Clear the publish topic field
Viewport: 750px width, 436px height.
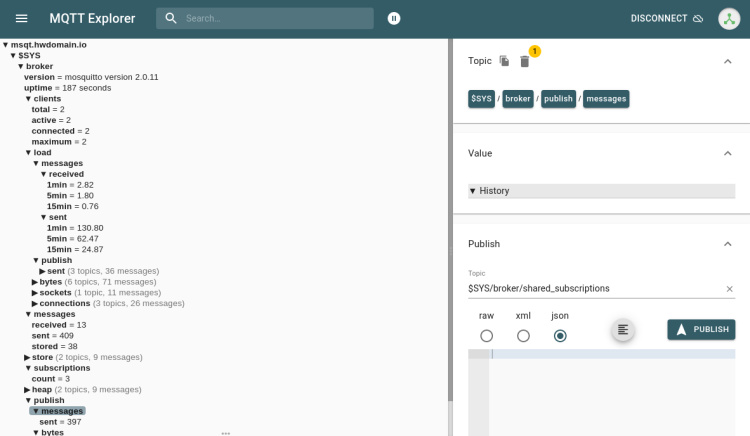point(729,289)
